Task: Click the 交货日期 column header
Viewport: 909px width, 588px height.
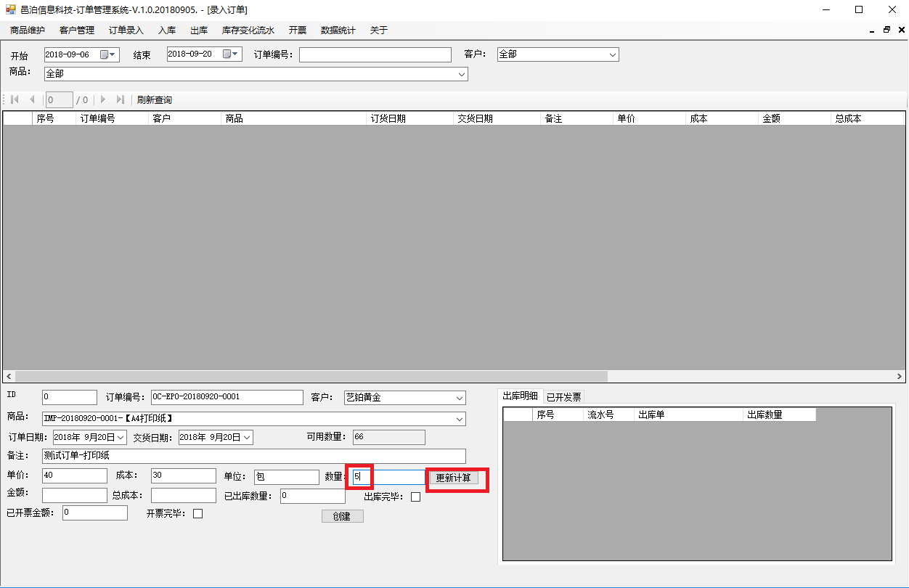Action: pyautogui.click(x=497, y=118)
